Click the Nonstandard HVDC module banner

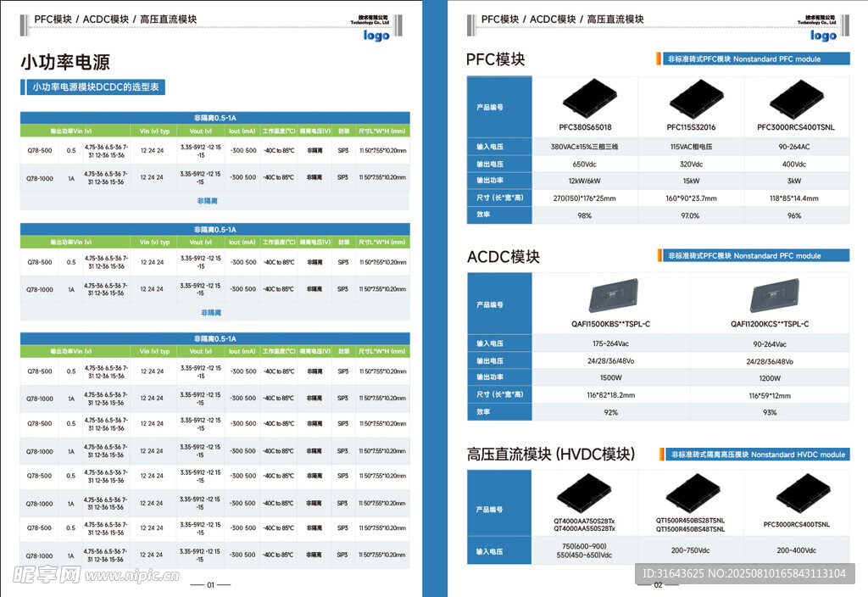click(756, 455)
